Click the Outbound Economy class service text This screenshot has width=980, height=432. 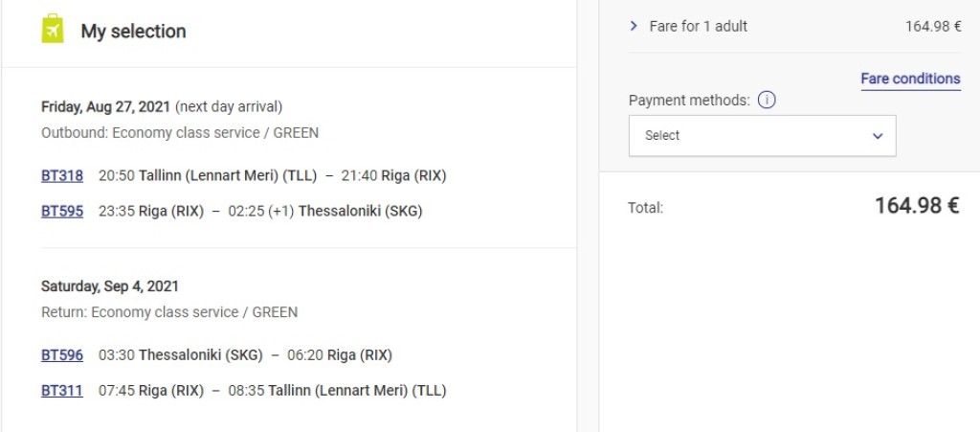point(180,133)
